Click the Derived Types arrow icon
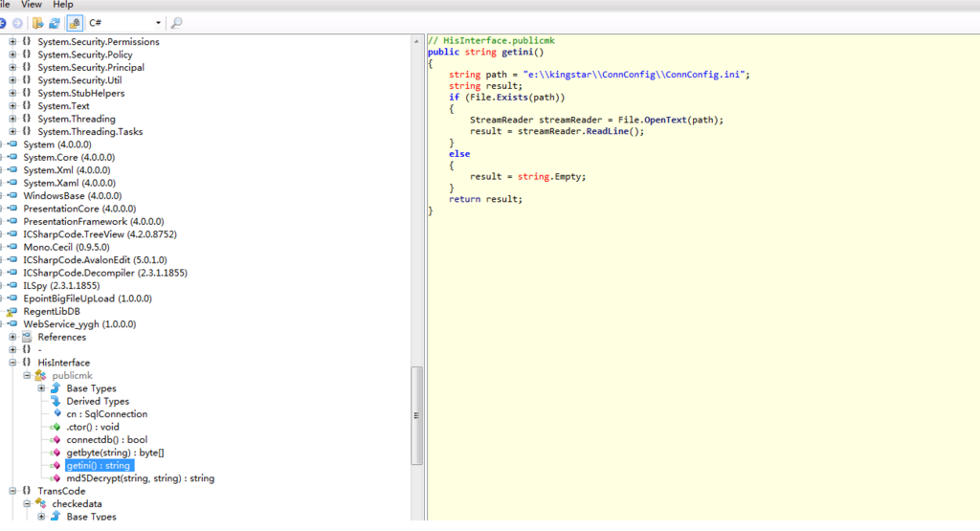Image resolution: width=980 pixels, height=531 pixels. coord(56,402)
